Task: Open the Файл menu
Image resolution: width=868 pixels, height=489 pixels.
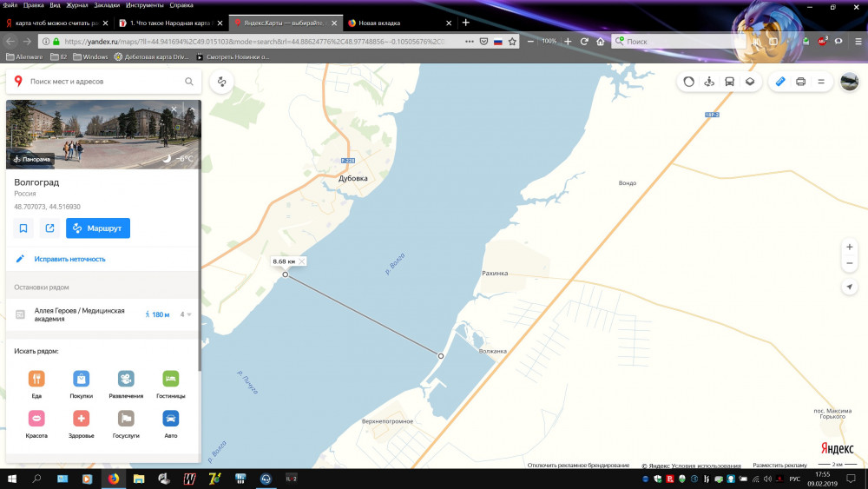Action: point(10,5)
